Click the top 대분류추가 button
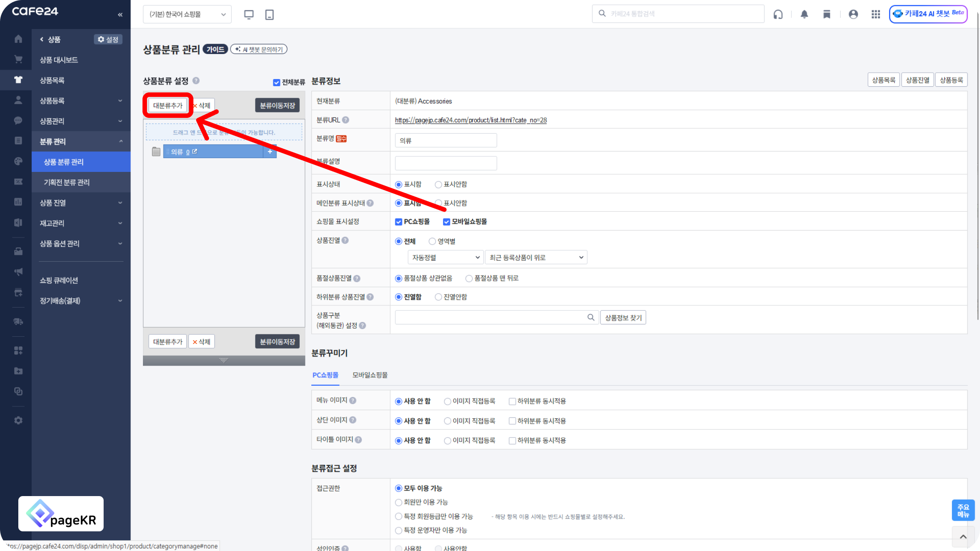 pos(168,105)
